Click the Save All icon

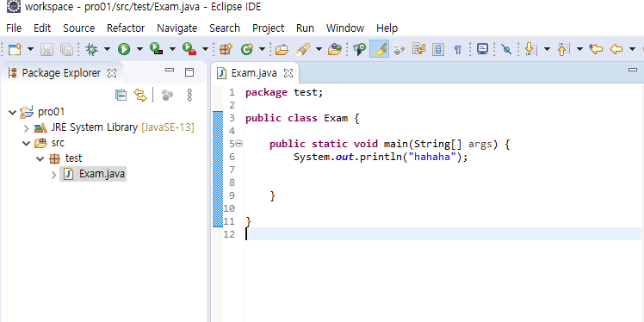66,50
